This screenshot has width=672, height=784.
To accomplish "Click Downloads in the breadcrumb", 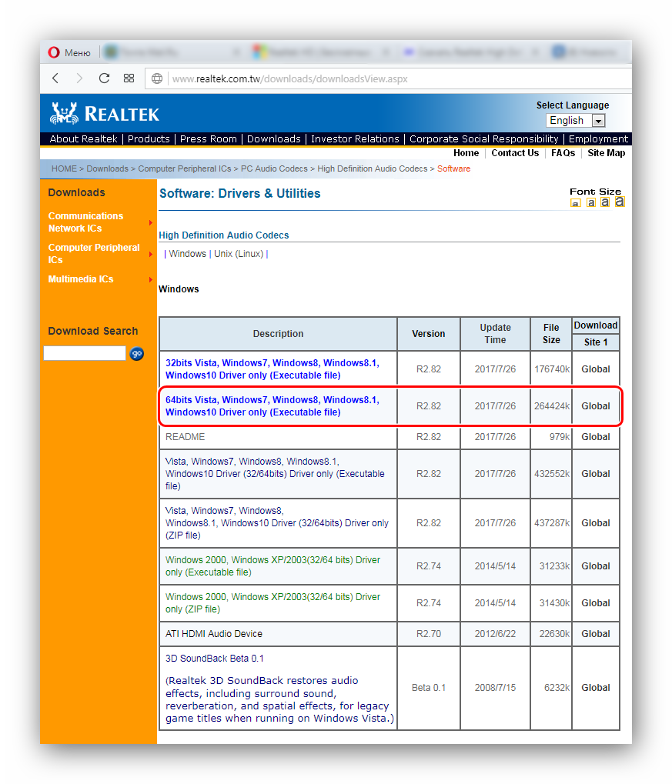I will pos(107,169).
